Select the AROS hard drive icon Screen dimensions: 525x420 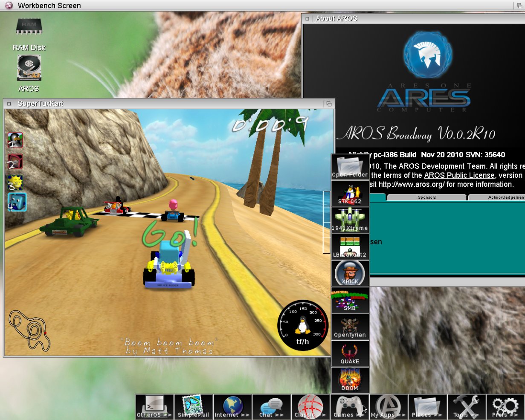pyautogui.click(x=29, y=73)
